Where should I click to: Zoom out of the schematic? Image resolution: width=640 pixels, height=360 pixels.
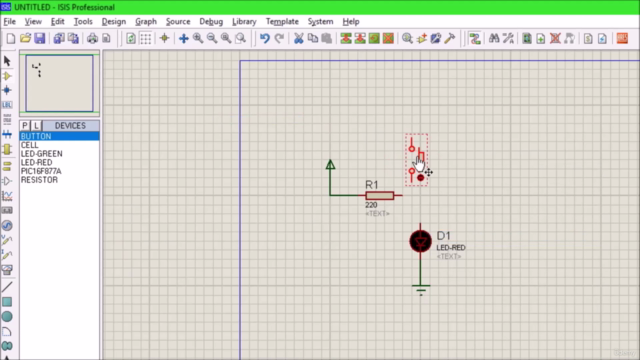pos(212,38)
